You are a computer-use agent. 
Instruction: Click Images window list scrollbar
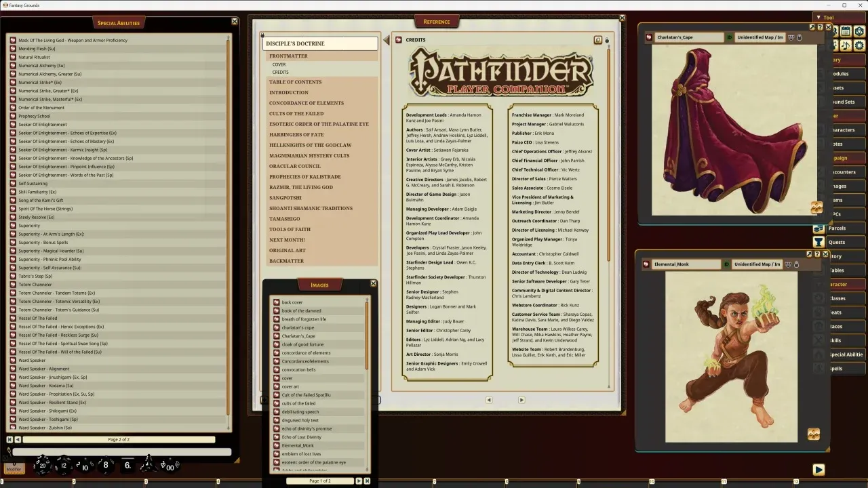coord(368,335)
